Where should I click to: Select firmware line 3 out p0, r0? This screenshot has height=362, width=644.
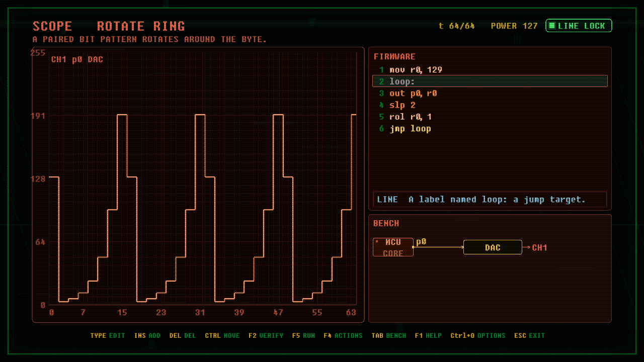(490, 93)
